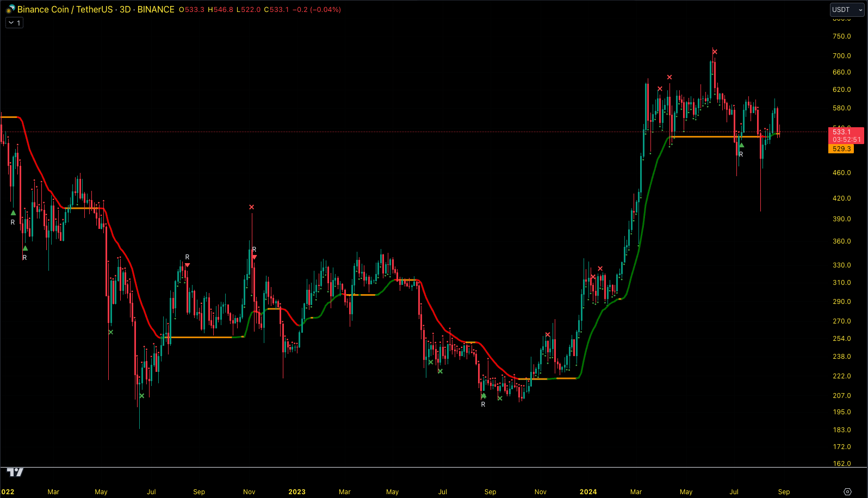The height and width of the screenshot is (498, 868).
Task: Click the 172.0 price axis label
Action: (841, 447)
